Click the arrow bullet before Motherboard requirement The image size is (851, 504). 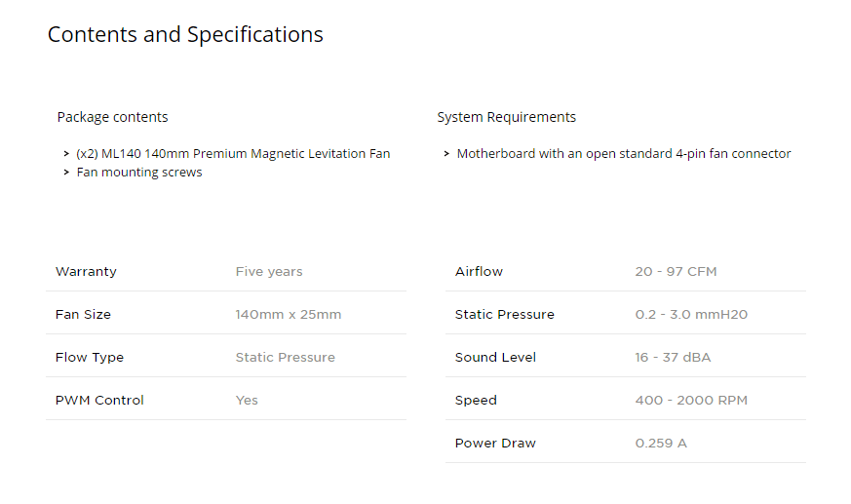point(446,154)
